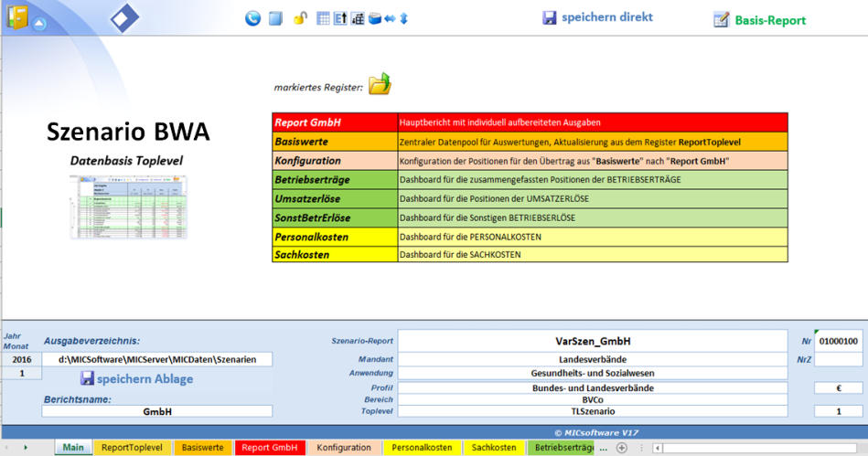Click the yellow open padlock icon
The width and height of the screenshot is (868, 456).
[300, 18]
